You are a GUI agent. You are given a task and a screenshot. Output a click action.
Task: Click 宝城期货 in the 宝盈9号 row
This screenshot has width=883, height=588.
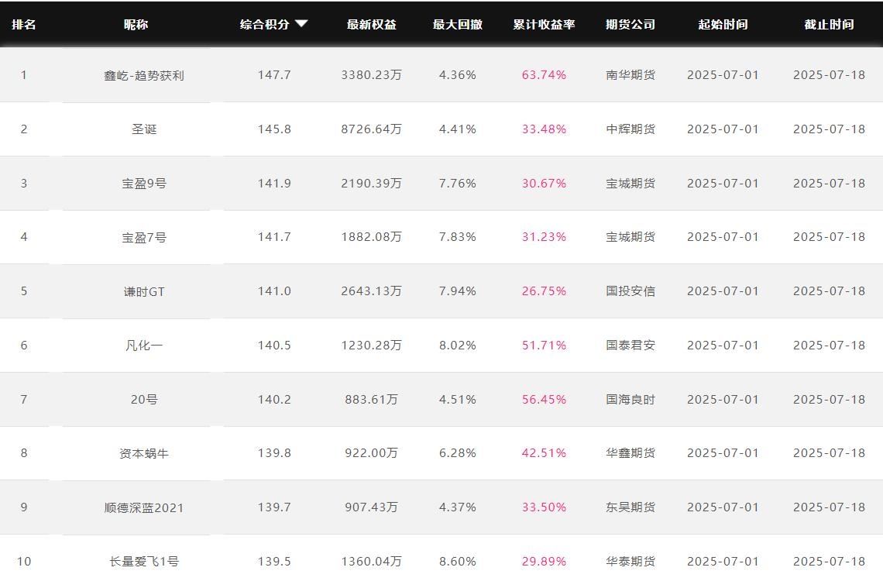[x=630, y=183]
